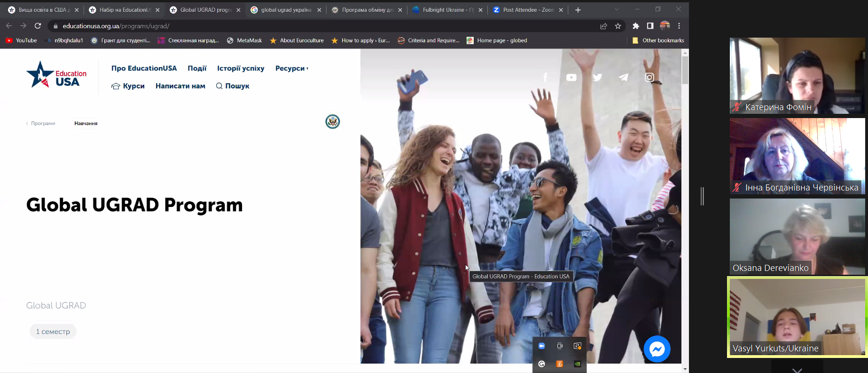Click the Twitter bird icon

(x=597, y=78)
